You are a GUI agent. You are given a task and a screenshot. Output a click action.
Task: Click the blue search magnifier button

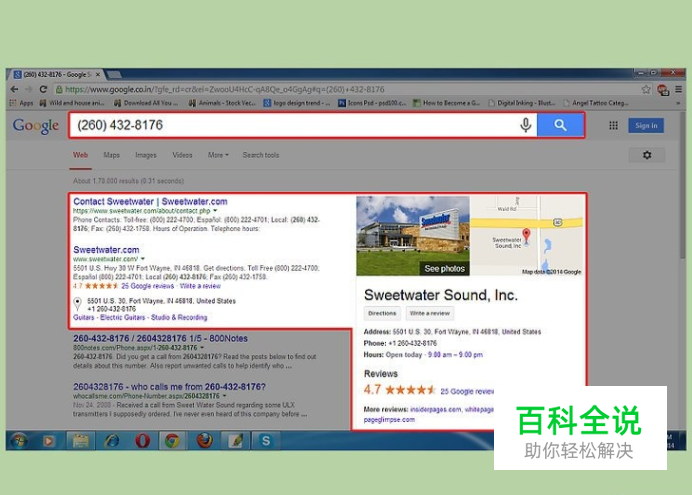[x=560, y=125]
